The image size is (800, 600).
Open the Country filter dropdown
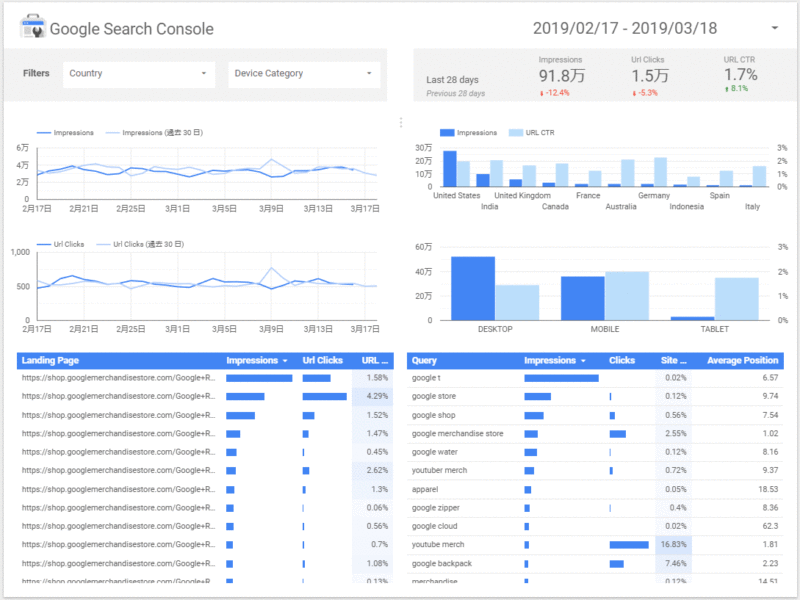click(x=139, y=74)
